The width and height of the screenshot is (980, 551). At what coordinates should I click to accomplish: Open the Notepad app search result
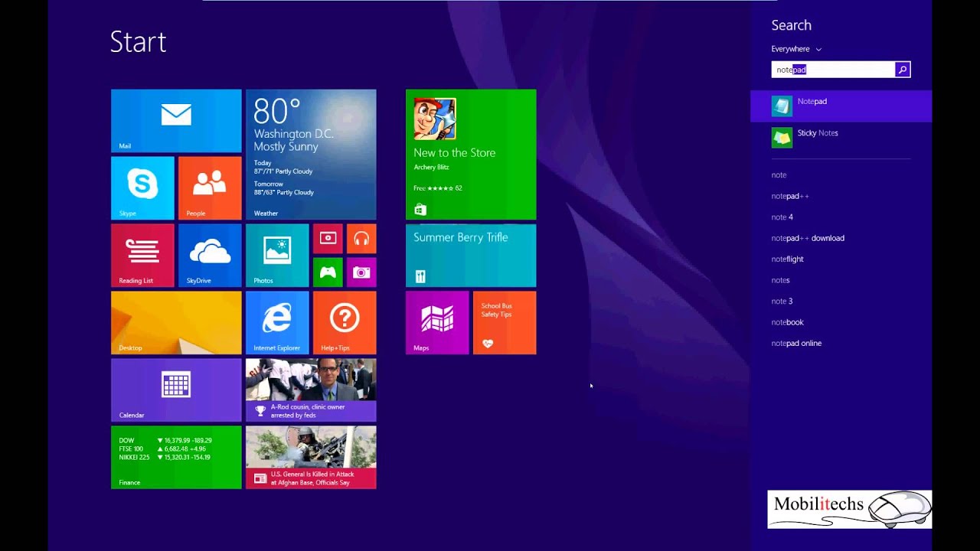[841, 106]
